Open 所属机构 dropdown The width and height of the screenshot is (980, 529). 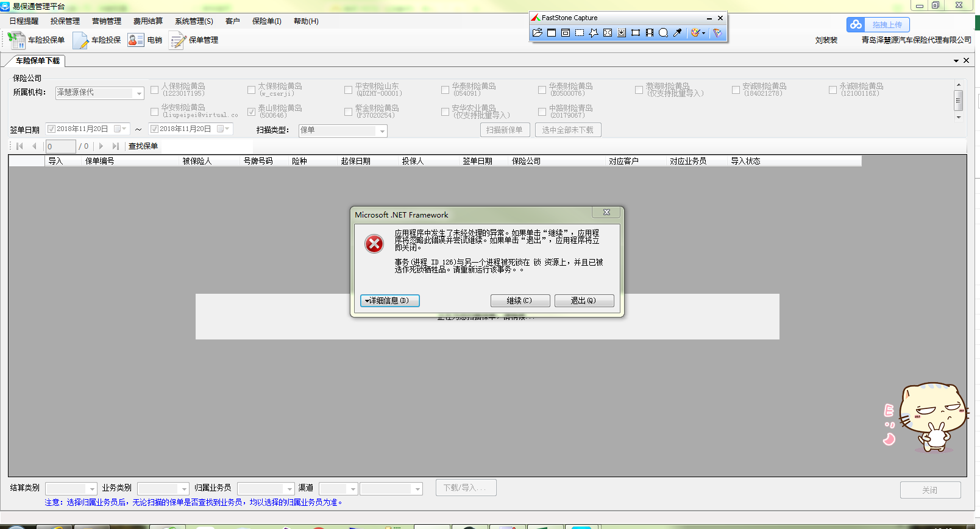coord(139,93)
